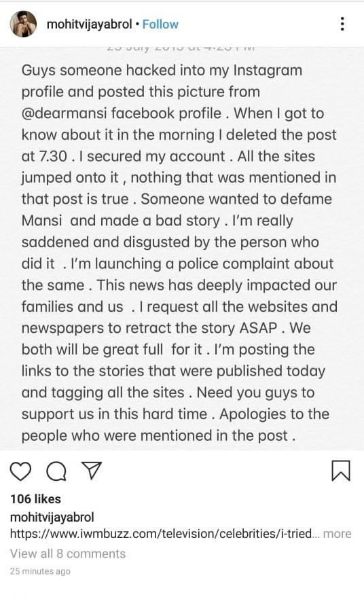The image size is (364, 597).
Task: Open the iwmbuzz.com link in the caption
Action: tap(161, 533)
